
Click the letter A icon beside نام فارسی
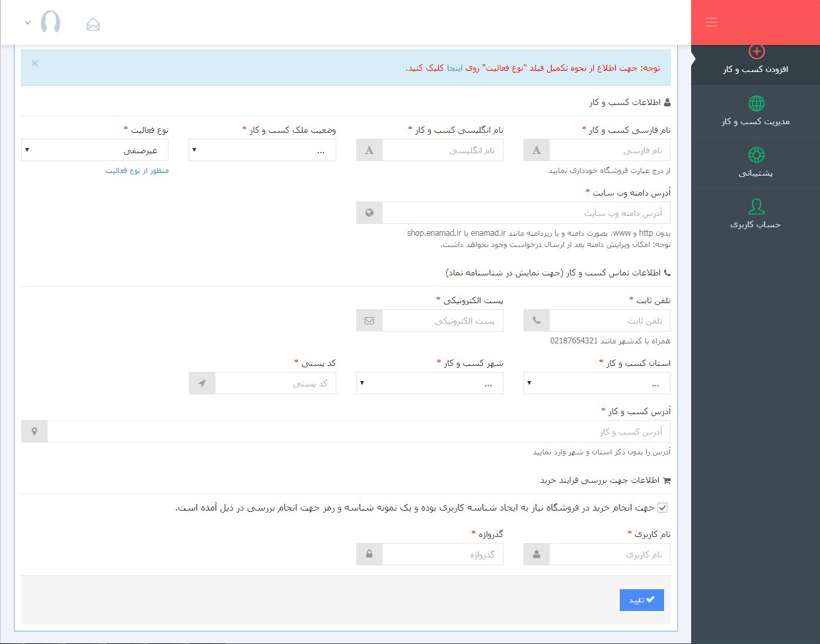click(x=537, y=151)
